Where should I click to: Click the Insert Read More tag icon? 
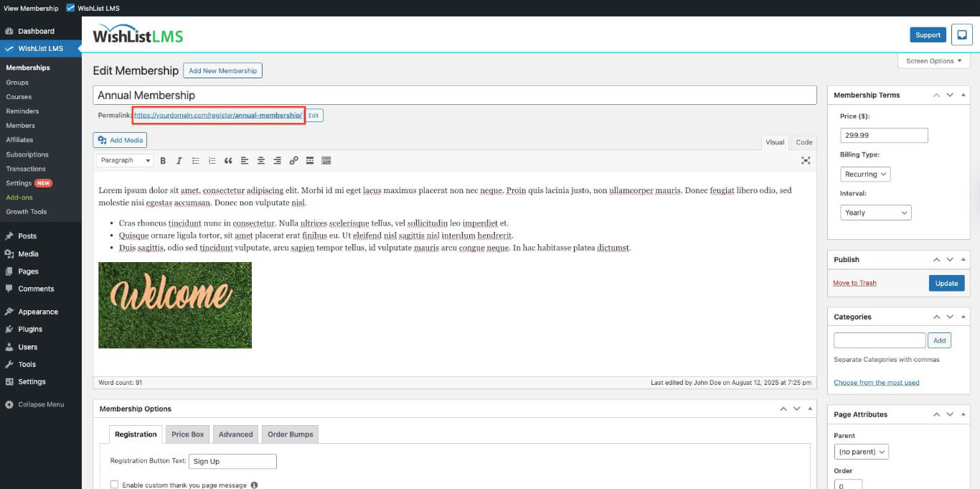pyautogui.click(x=310, y=160)
